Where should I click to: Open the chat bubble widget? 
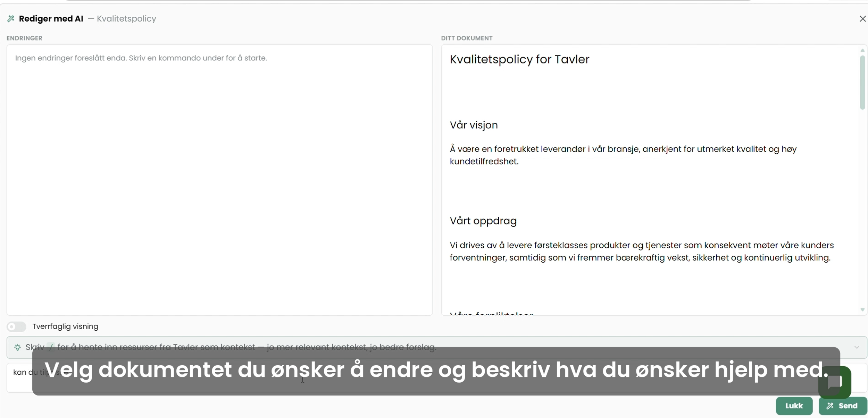click(834, 382)
